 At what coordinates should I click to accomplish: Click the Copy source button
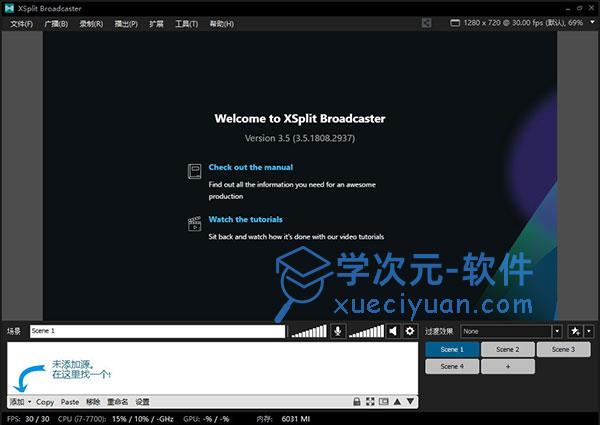coord(45,402)
